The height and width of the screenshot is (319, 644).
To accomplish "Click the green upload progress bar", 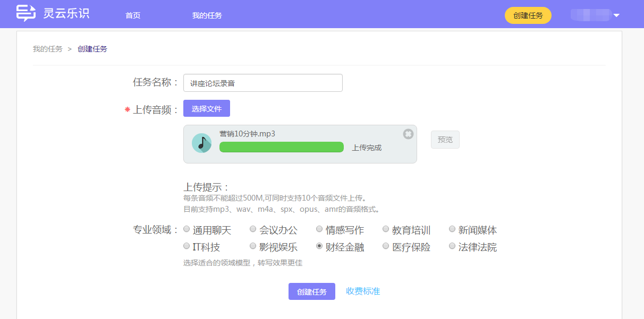I will pyautogui.click(x=281, y=147).
